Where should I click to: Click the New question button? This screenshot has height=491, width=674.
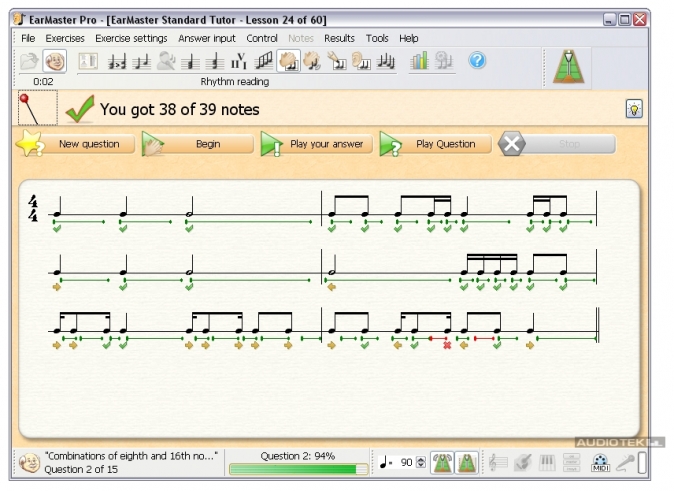click(x=76, y=144)
